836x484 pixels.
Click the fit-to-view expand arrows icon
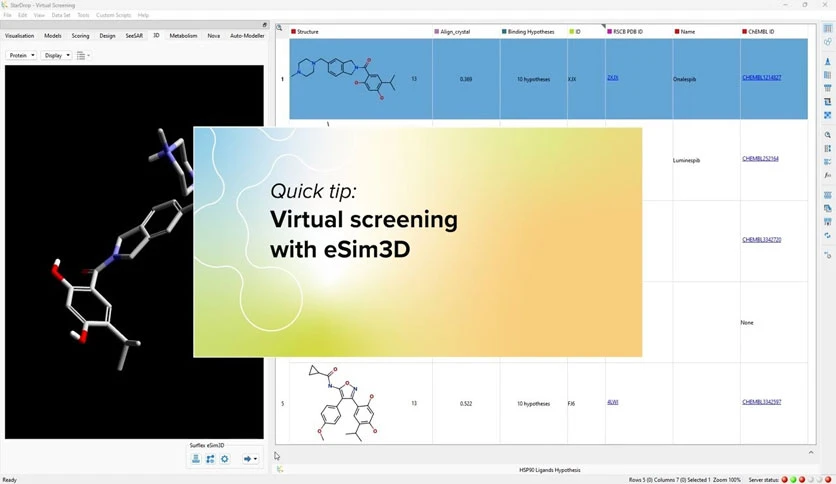click(827, 115)
